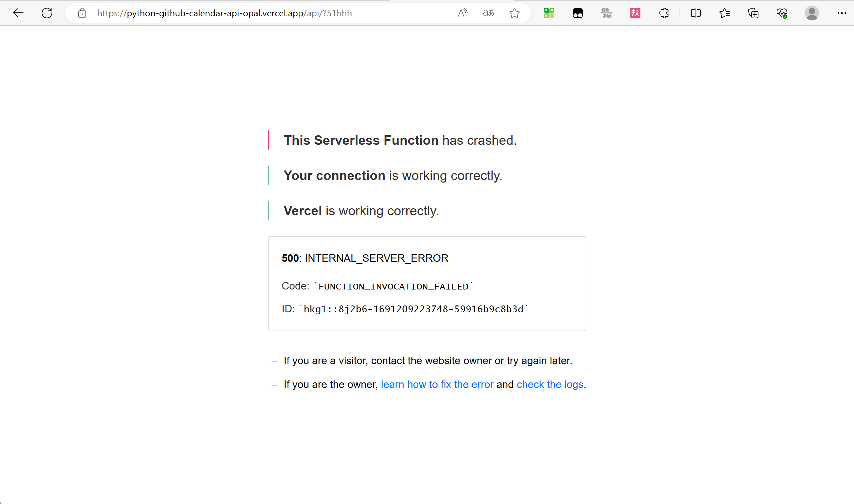Open Browser essentials heart icon
Image resolution: width=854 pixels, height=504 pixels.
pos(782,13)
